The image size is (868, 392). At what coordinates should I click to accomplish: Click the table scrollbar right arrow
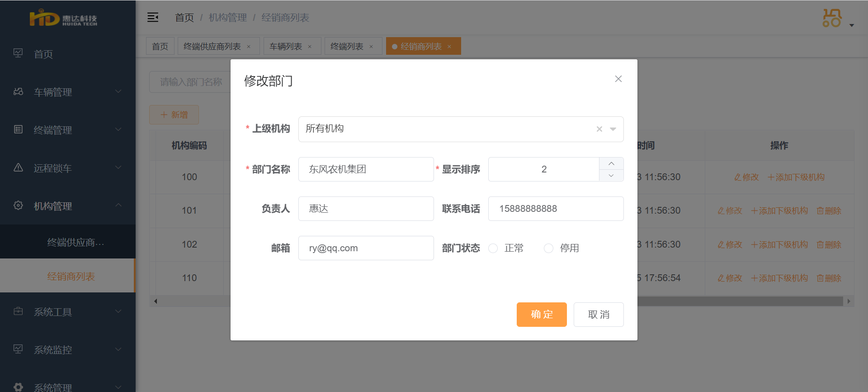pos(849,301)
